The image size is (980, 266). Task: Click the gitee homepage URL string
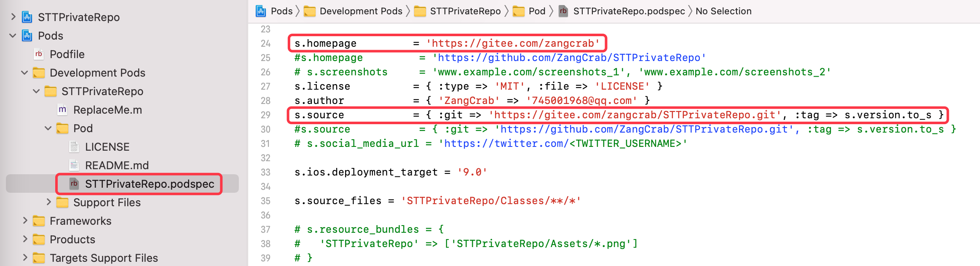click(x=513, y=43)
